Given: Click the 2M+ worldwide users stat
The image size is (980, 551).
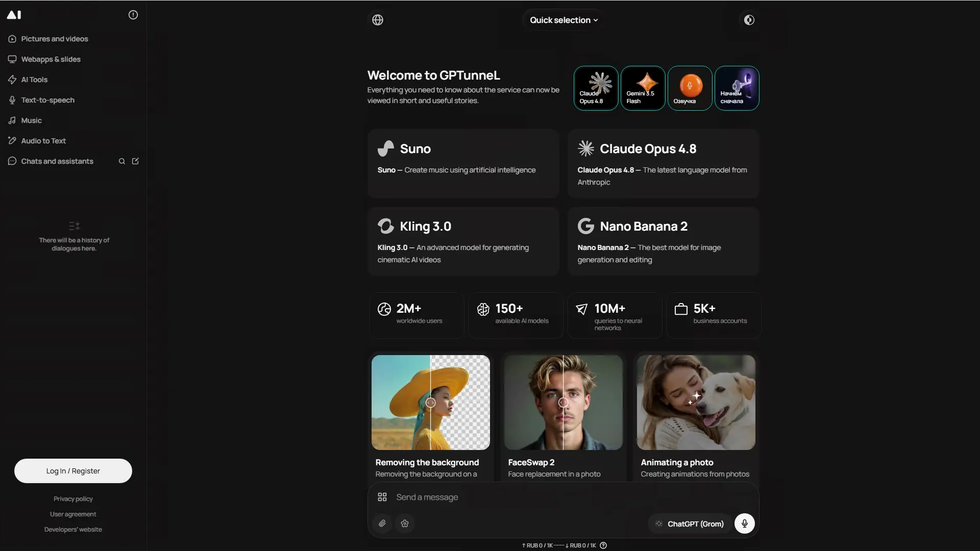Looking at the screenshot, I should tap(416, 315).
